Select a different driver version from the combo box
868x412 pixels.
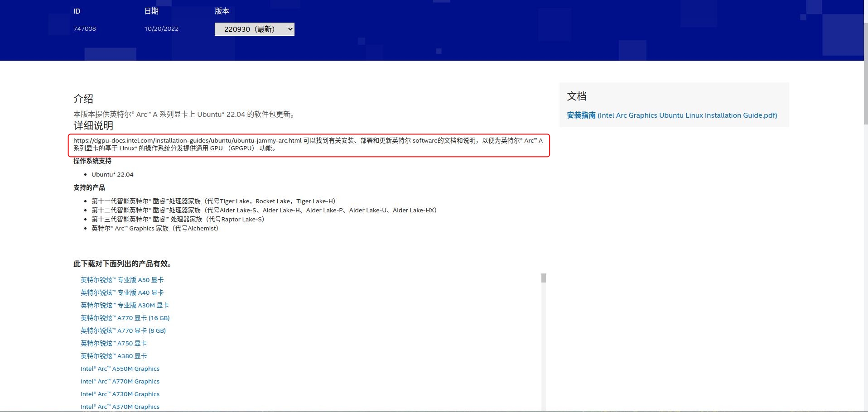[254, 29]
